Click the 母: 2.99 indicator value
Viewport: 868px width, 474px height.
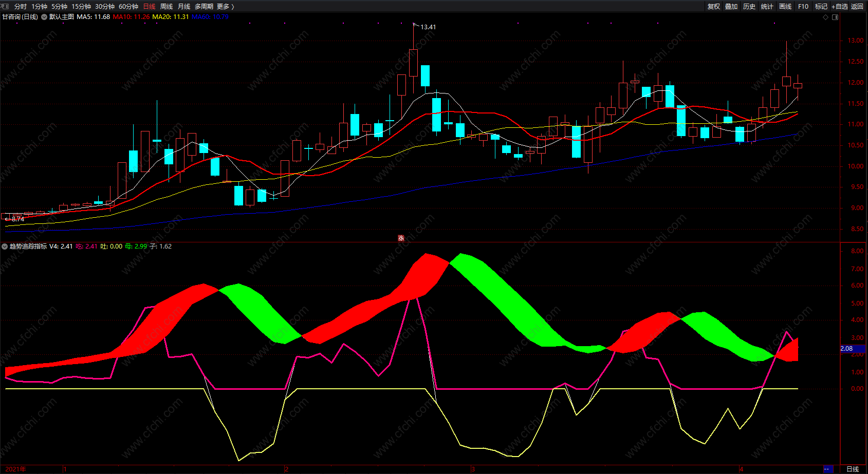point(136,247)
